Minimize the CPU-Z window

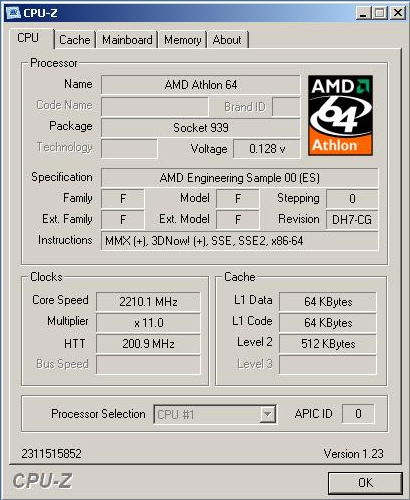363,13
